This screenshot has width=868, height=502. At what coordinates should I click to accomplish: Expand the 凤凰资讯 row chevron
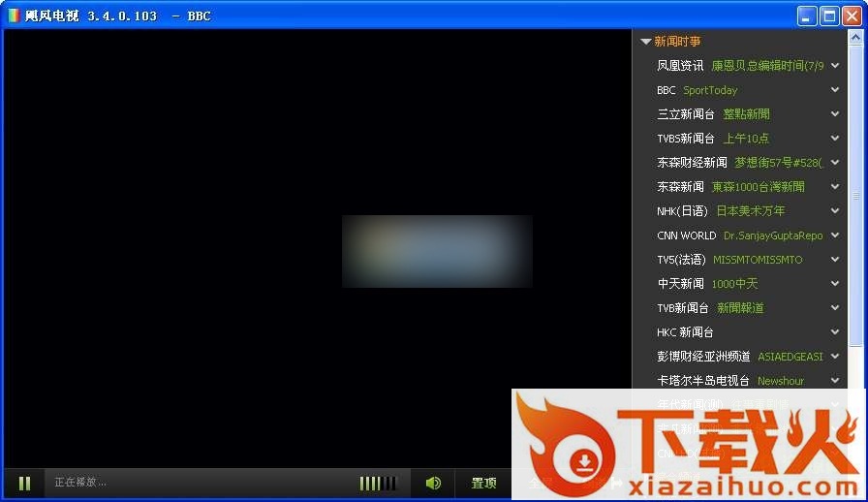coord(835,65)
